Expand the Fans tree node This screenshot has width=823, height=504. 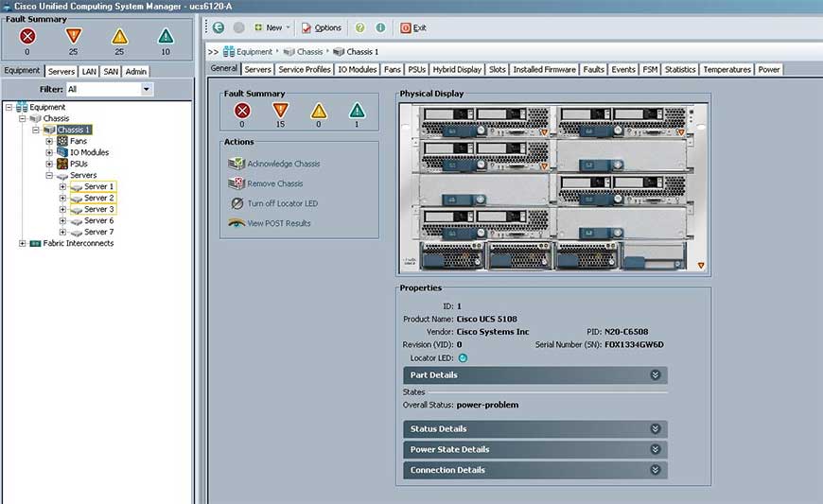49,141
